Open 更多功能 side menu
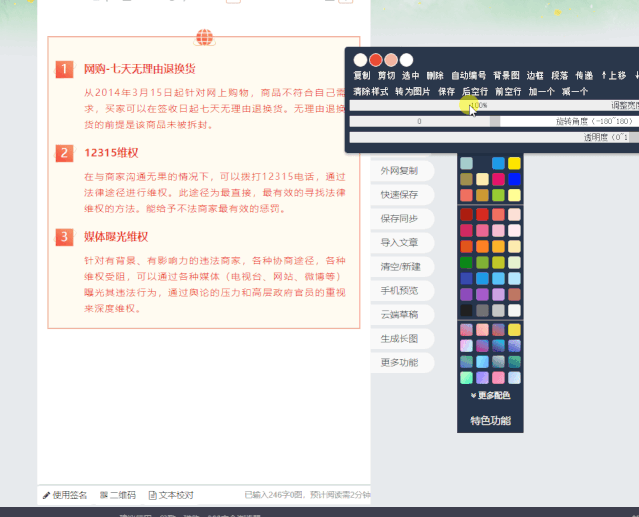 click(x=400, y=362)
